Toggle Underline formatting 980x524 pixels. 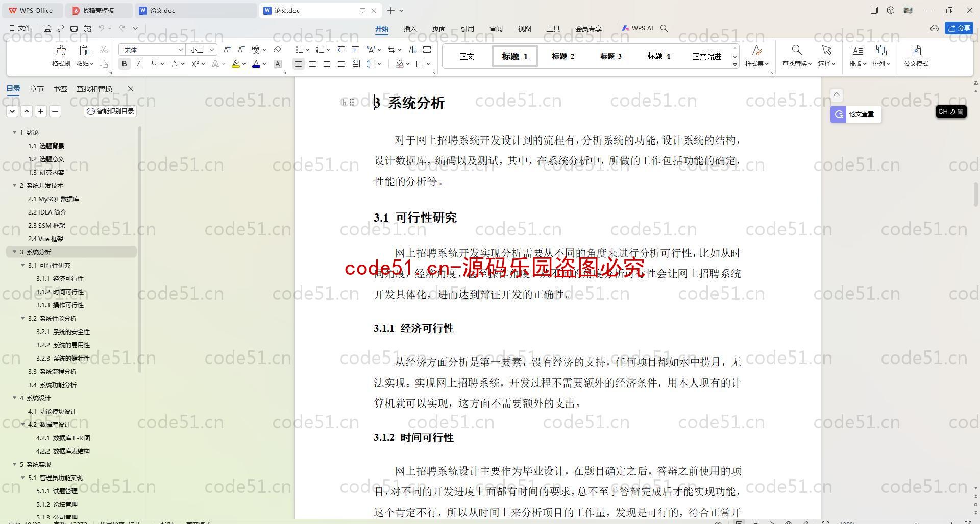[x=154, y=64]
